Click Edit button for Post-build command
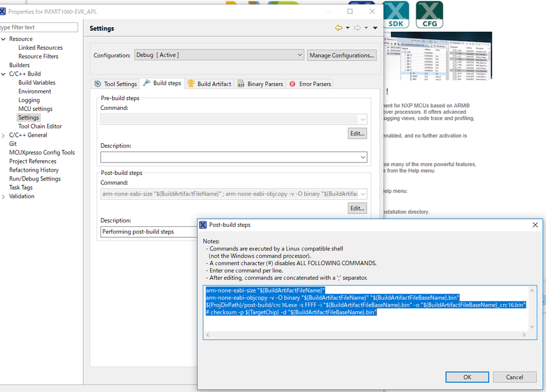This screenshot has height=392, width=546. pos(357,208)
